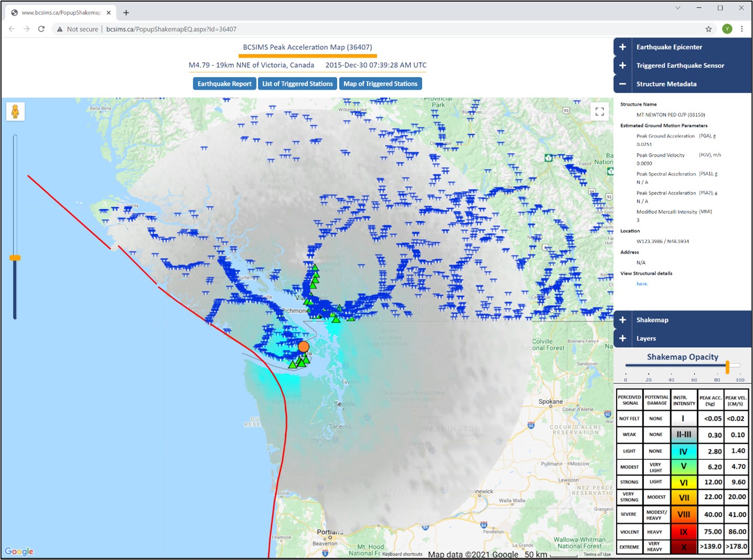The image size is (753, 560).
Task: Expand the Triggered Earthquake Sensor section
Action: click(x=622, y=65)
